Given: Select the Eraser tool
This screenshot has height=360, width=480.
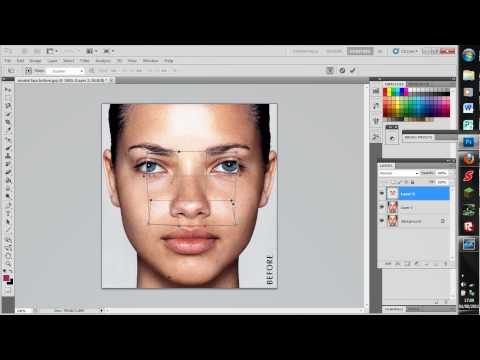Looking at the screenshot, I should coord(8,172).
